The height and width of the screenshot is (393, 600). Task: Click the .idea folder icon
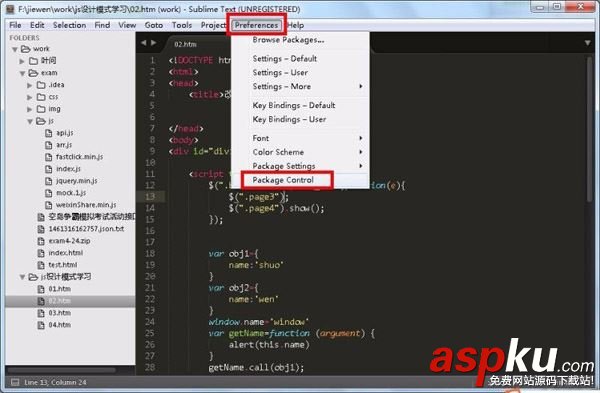(x=41, y=85)
